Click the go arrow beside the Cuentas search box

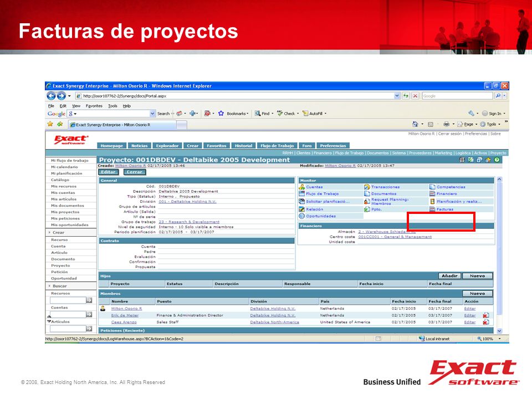[x=89, y=315]
